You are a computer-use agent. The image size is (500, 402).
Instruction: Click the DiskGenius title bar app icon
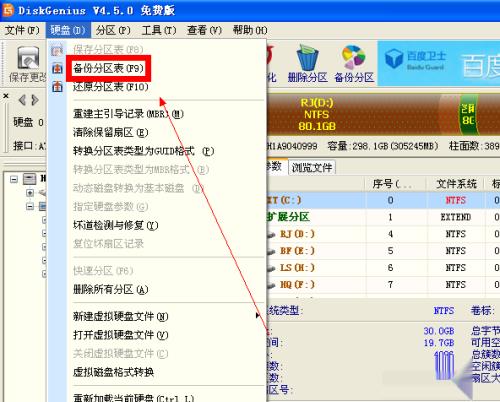(x=8, y=10)
